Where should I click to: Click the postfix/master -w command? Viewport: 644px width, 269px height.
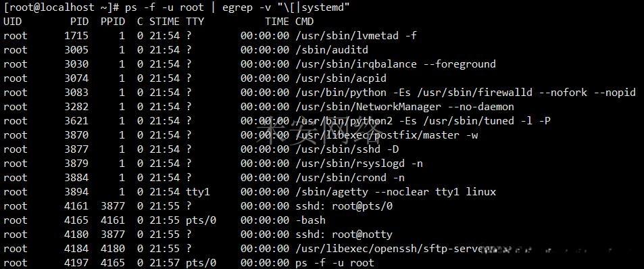(387, 135)
